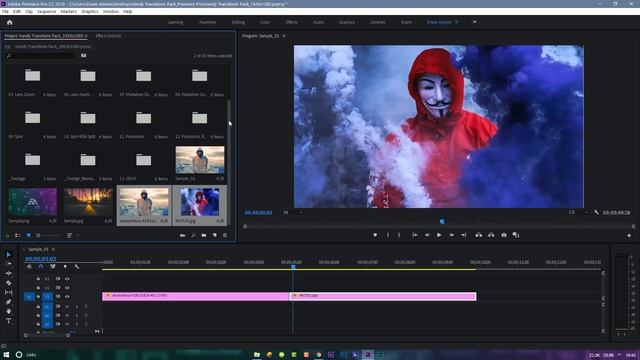640x360 pixels.
Task: Select the Track Select Forward tool
Action: pos(9,264)
